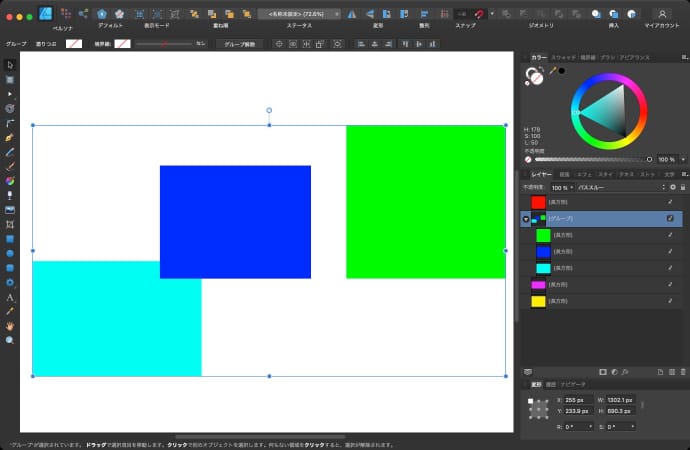Open the レイヤー (Layers) tab
This screenshot has height=450, width=690.
[540, 174]
